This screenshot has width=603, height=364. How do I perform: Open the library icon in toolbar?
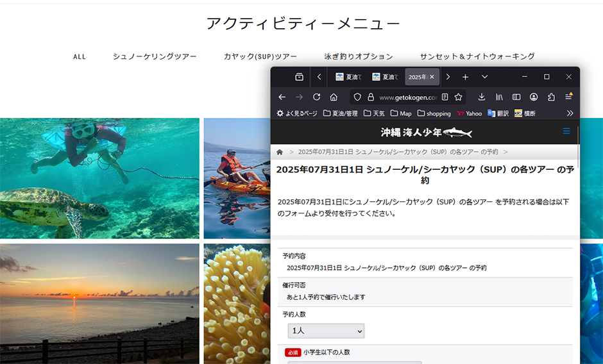pyautogui.click(x=499, y=97)
